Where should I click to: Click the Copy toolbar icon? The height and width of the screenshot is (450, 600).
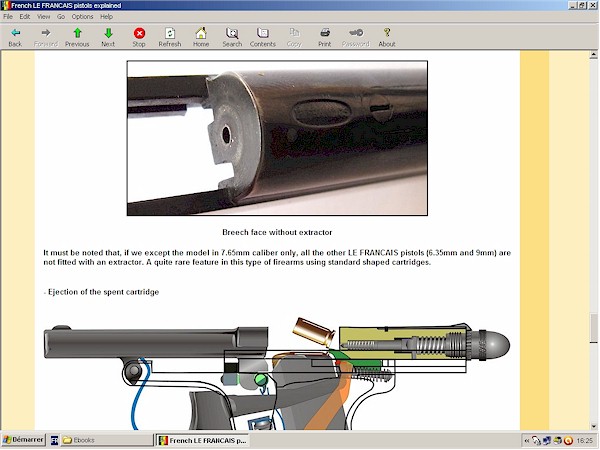point(294,38)
